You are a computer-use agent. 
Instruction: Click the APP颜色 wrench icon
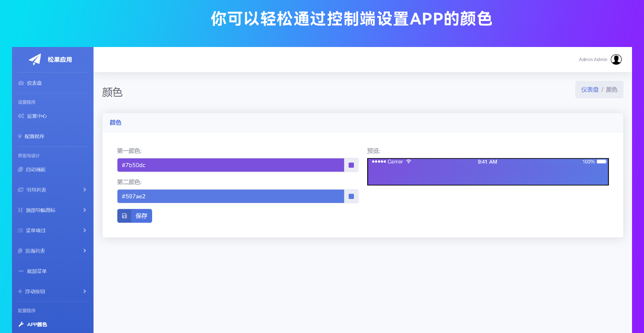click(x=20, y=325)
